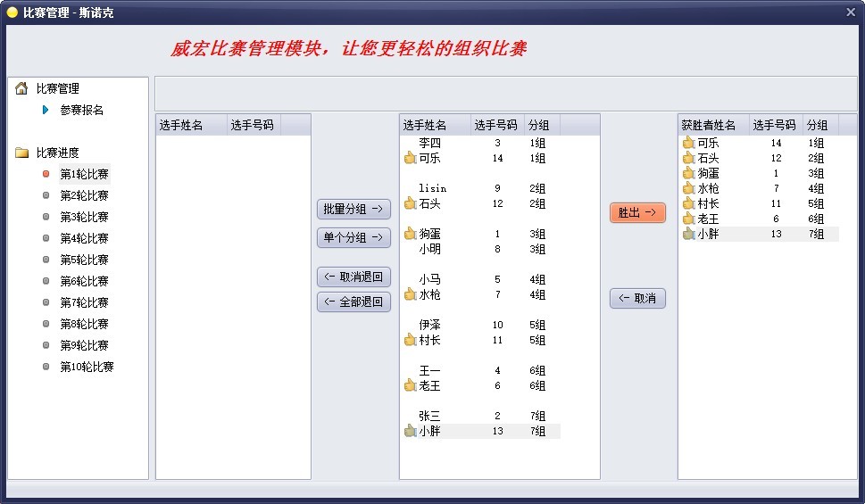Select 比赛进度 in the sidebar

pos(57,153)
